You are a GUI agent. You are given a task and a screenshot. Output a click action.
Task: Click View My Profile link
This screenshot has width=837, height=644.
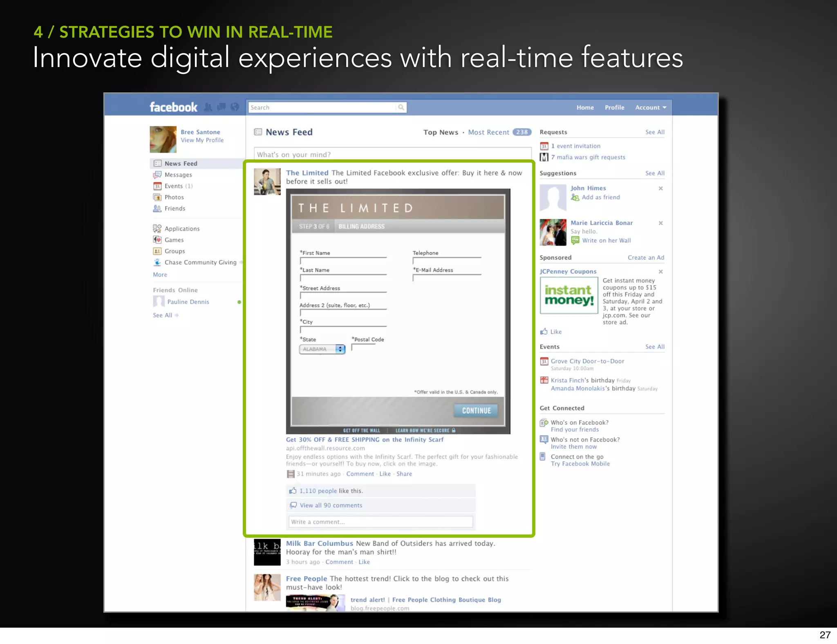[202, 140]
